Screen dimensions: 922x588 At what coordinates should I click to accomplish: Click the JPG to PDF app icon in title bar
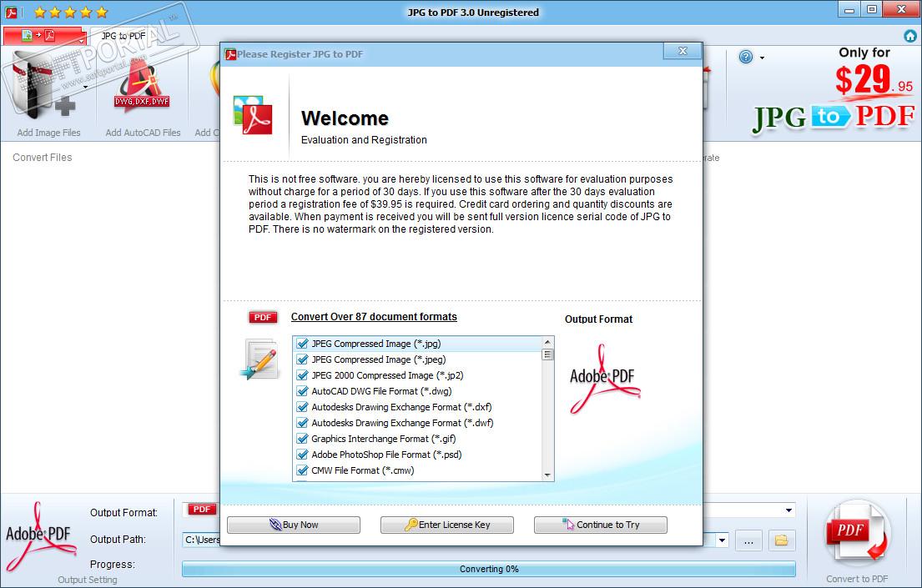coord(11,12)
